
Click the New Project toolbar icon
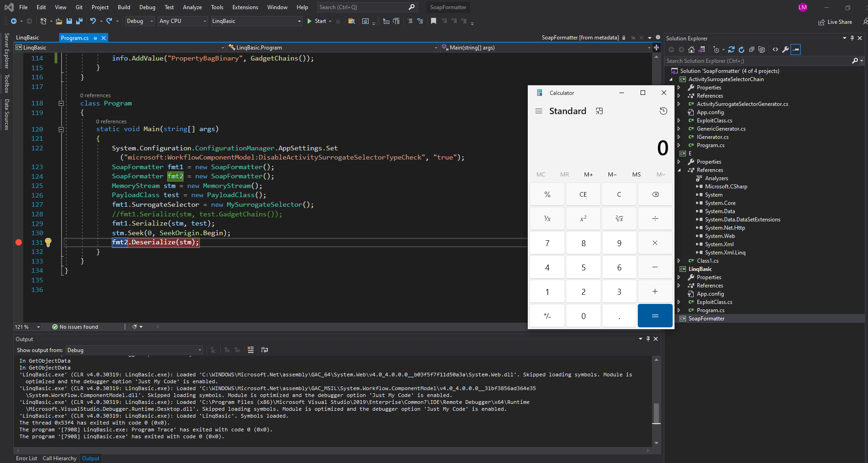pos(43,21)
